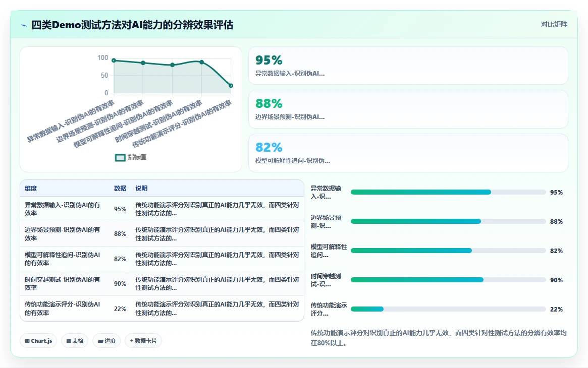Click the 90% value in the table
This screenshot has width=588, height=368.
point(120,283)
